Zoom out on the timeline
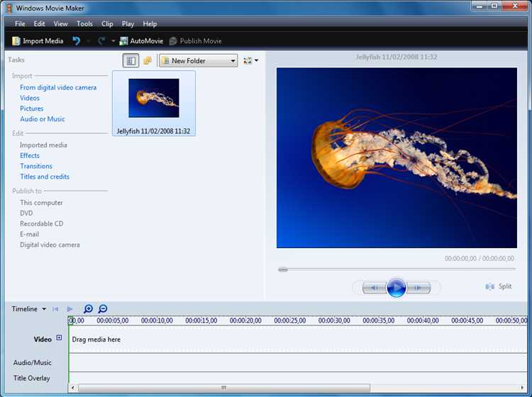The width and height of the screenshot is (532, 397). pyautogui.click(x=102, y=309)
